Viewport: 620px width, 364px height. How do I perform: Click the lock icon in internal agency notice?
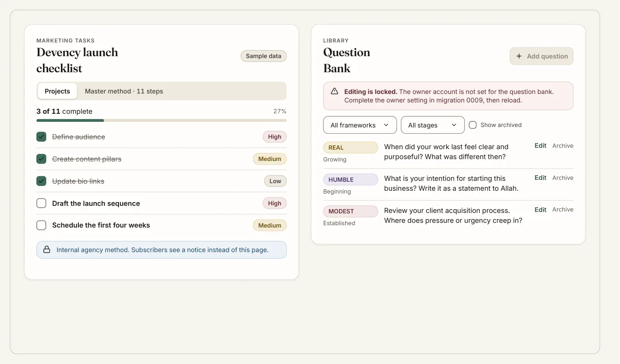47,250
